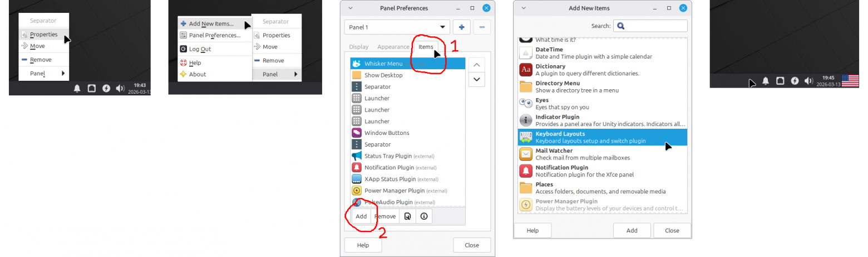The width and height of the screenshot is (868, 257).
Task: Click the 19:45 clock in the panel
Action: [x=828, y=81]
